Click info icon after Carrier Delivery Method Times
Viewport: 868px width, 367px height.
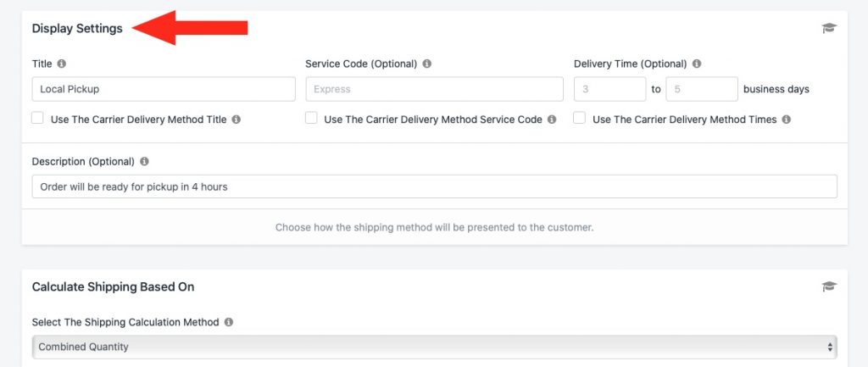[786, 120]
